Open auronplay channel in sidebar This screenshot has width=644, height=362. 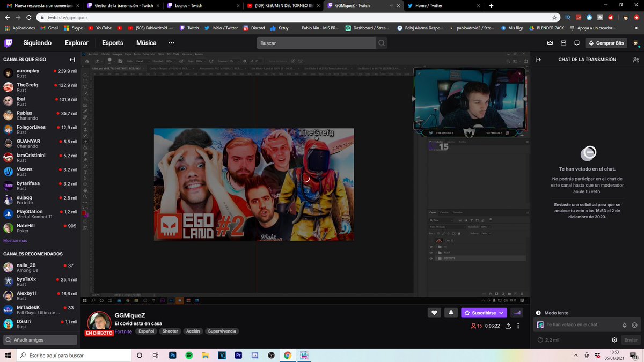[40, 73]
